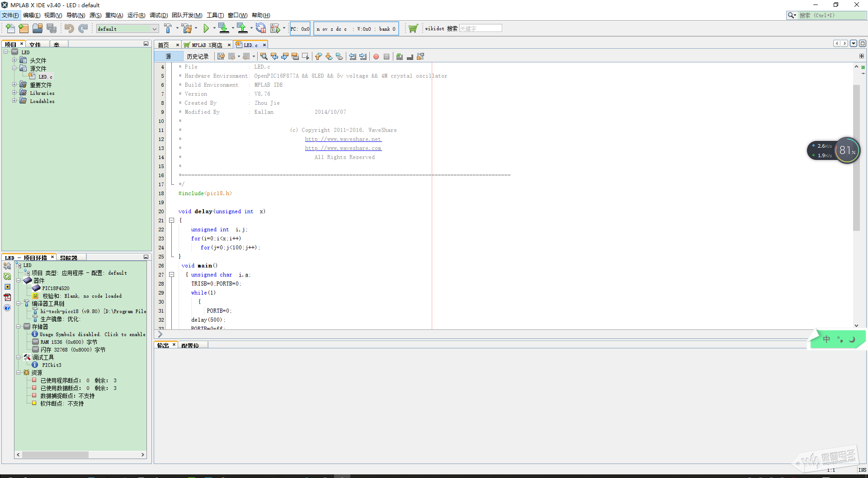Expand the 头文件 folder in project tree

click(x=14, y=60)
